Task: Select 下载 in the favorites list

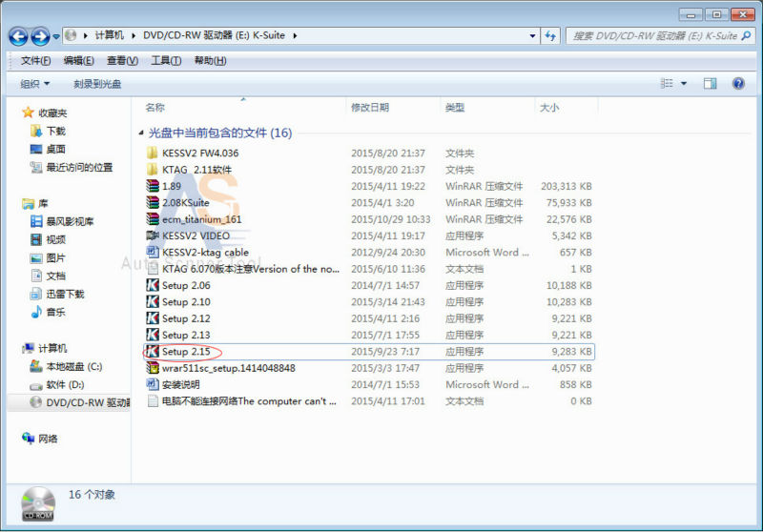Action: (55, 131)
